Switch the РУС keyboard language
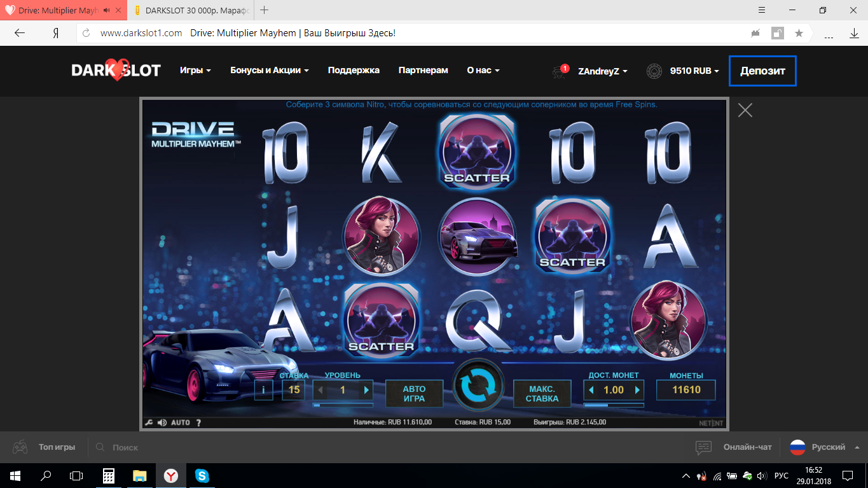Viewport: 868px width, 488px height. (x=782, y=476)
